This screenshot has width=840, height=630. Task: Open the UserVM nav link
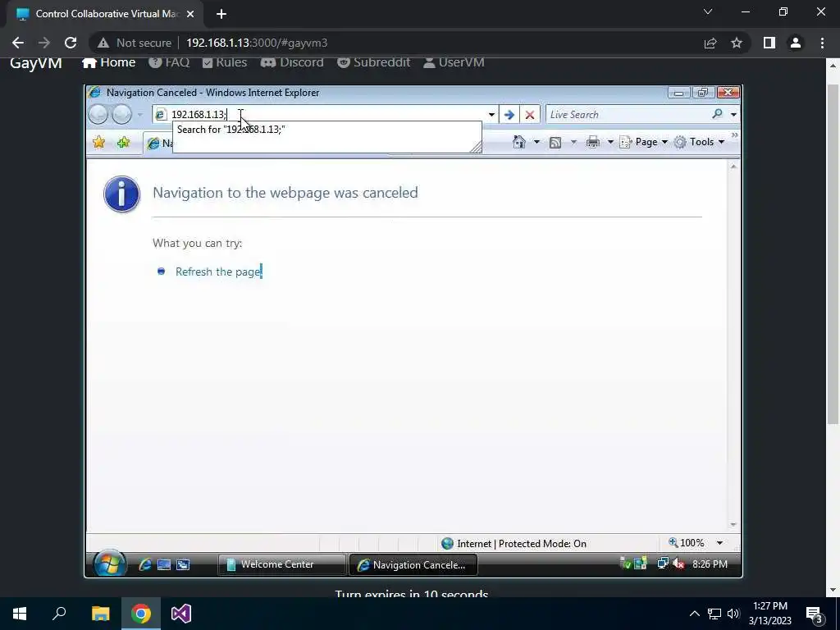click(x=454, y=62)
